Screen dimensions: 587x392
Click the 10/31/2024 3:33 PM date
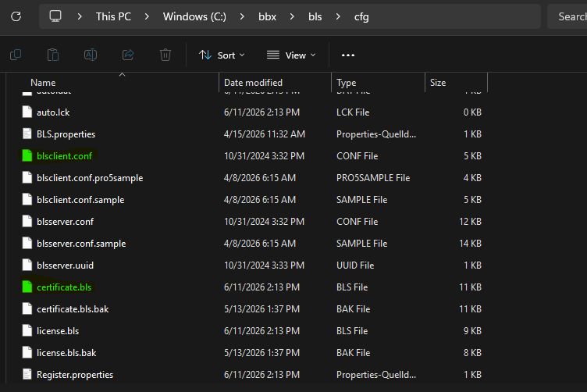pyautogui.click(x=264, y=265)
